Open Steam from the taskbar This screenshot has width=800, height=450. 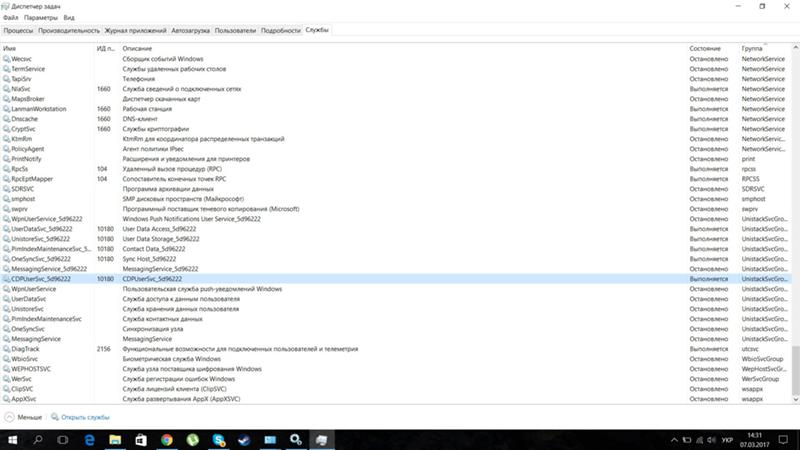(x=244, y=440)
